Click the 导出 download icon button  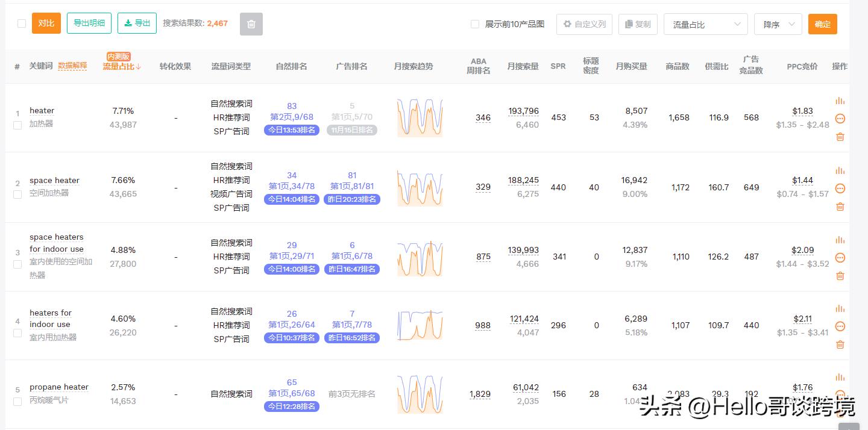(x=137, y=24)
